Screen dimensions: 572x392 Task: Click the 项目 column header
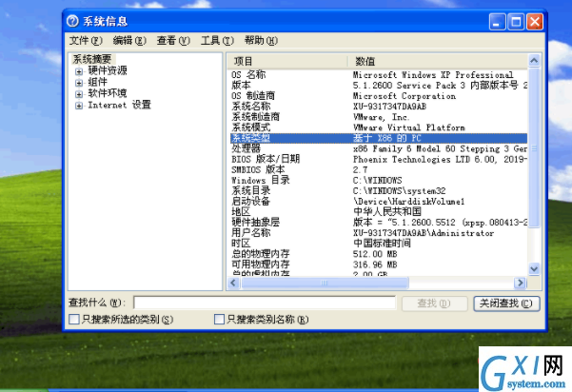tap(287, 61)
